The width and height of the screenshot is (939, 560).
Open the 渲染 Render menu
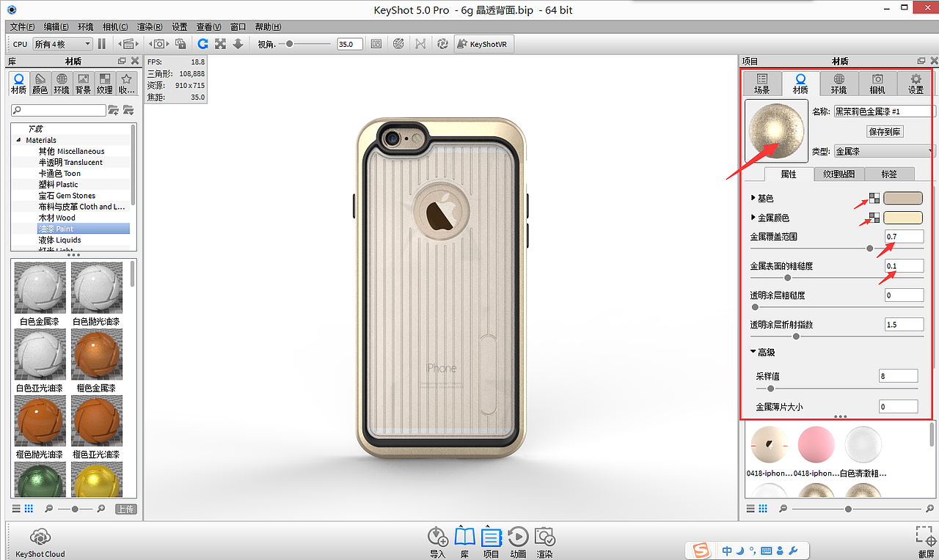(x=150, y=26)
